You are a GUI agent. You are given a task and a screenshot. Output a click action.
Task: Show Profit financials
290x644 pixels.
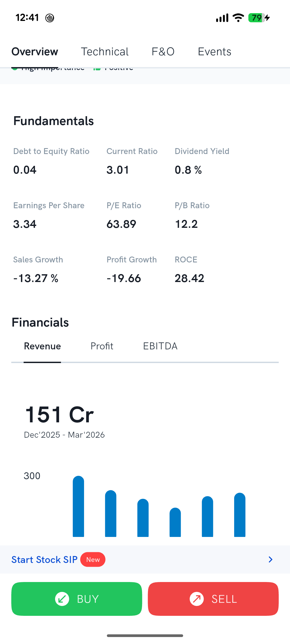(102, 346)
